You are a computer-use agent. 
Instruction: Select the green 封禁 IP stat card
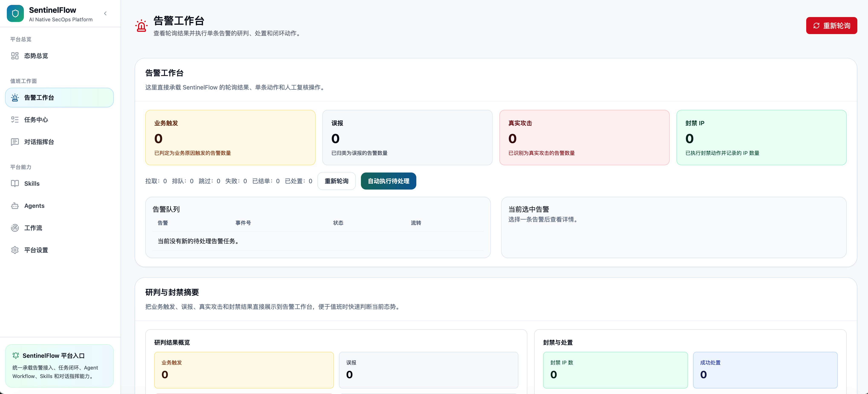[761, 138]
